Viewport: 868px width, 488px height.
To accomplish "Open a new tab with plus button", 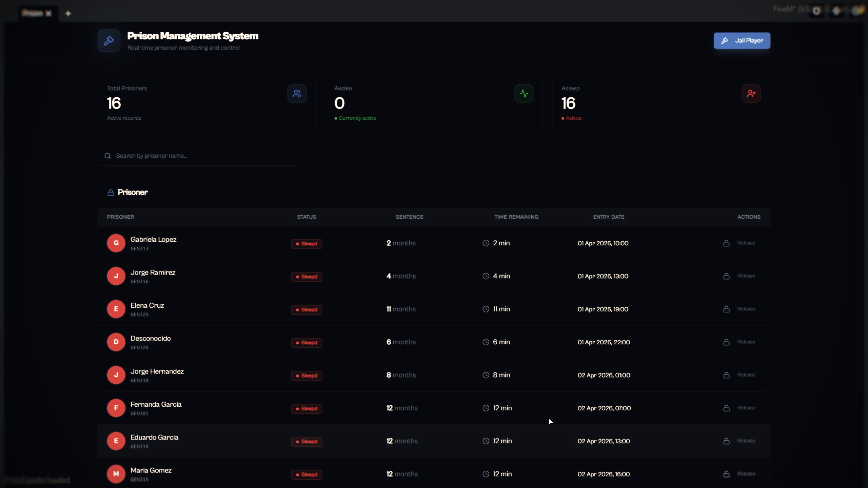I will click(68, 14).
